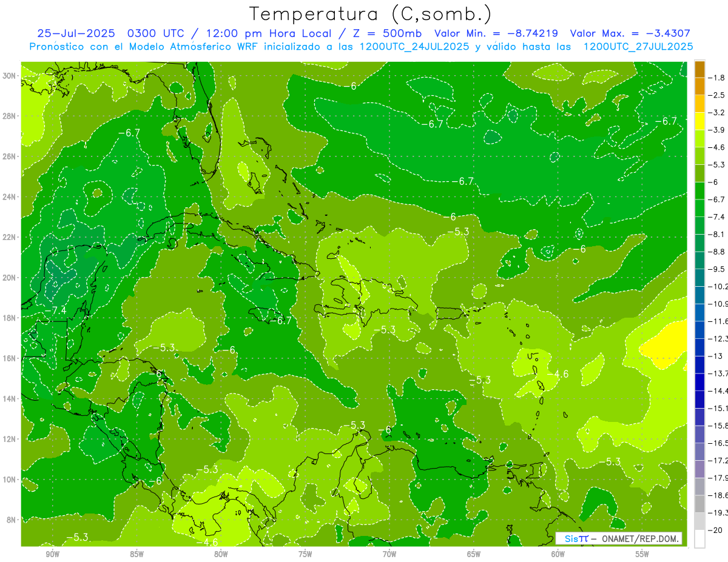Click the purple colorbar swatch between -17.2 and -17.9
Image resolution: width=728 pixels, height=562 pixels.
coord(699,469)
